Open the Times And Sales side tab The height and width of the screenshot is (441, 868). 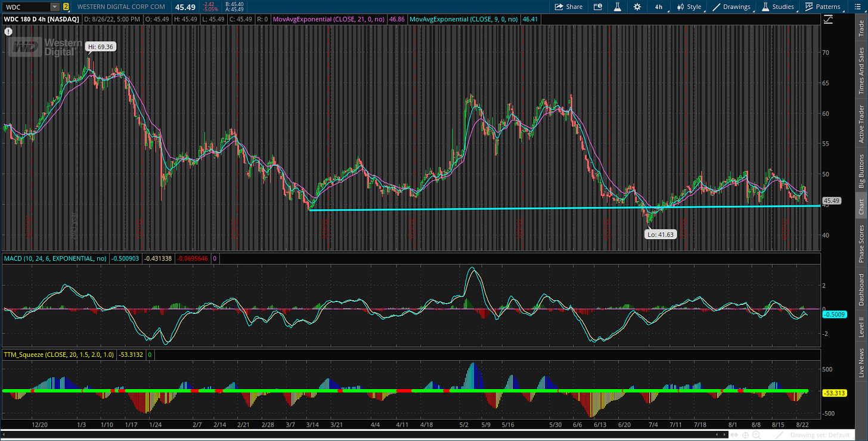tap(861, 70)
